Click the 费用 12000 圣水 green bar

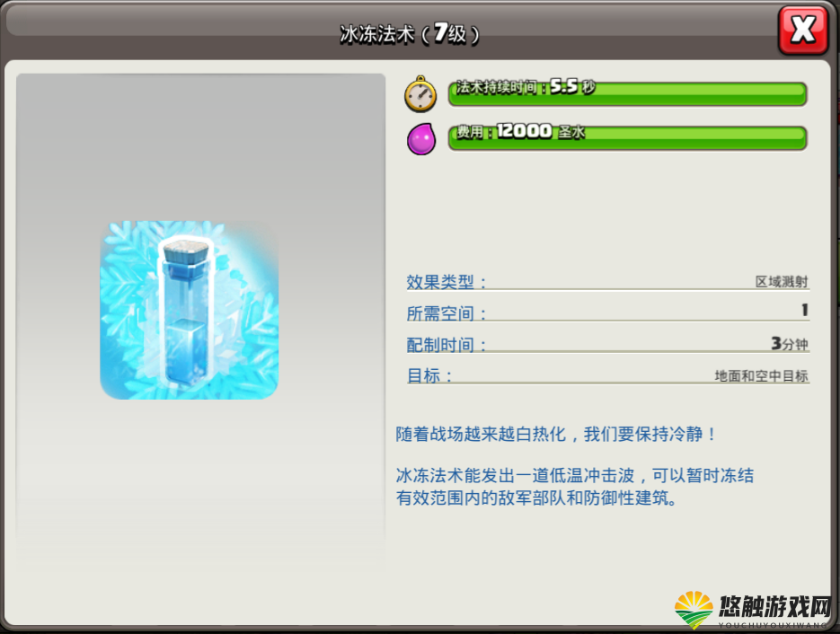(627, 138)
